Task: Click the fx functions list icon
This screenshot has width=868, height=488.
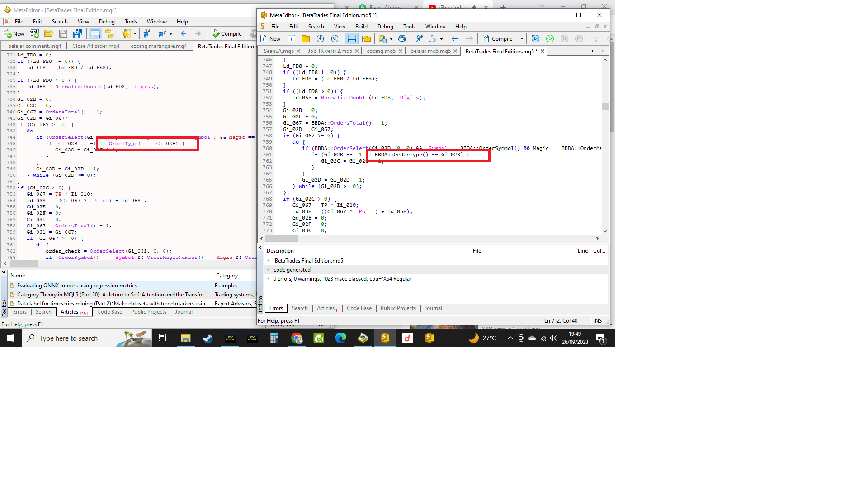Action: coord(433,39)
